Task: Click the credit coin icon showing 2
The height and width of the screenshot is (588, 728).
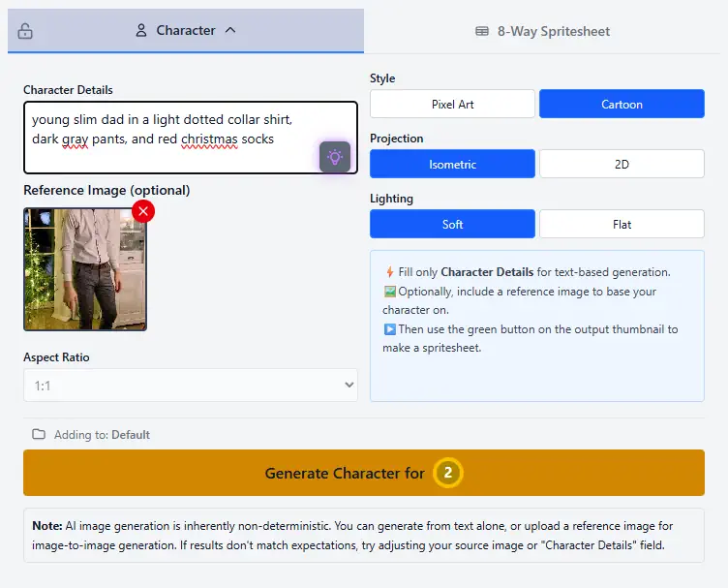Action: point(447,473)
